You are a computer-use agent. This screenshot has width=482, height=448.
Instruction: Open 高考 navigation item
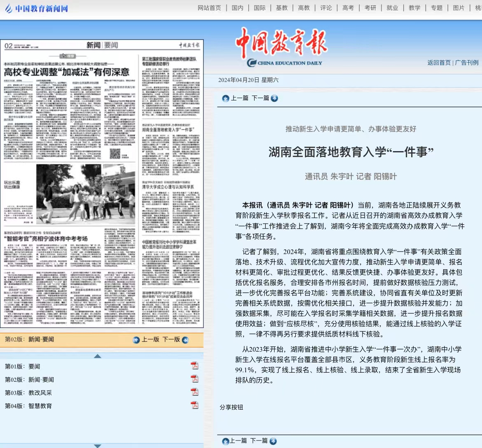click(348, 8)
